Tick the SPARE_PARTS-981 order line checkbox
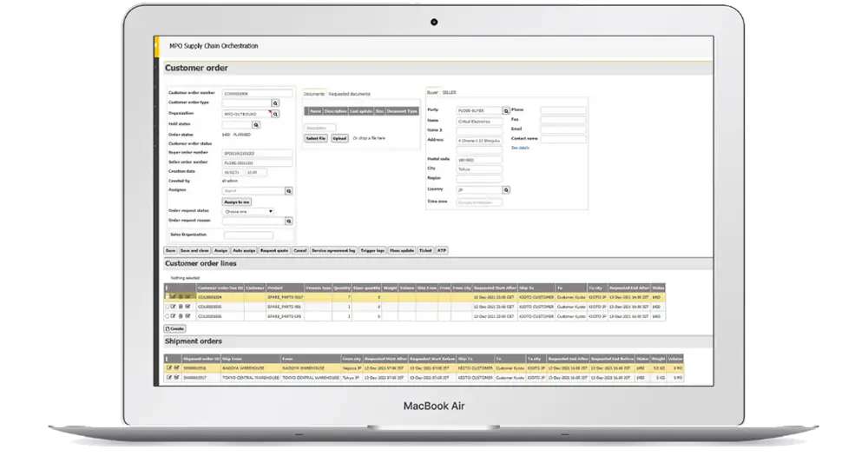The height and width of the screenshot is (463, 868). [168, 307]
